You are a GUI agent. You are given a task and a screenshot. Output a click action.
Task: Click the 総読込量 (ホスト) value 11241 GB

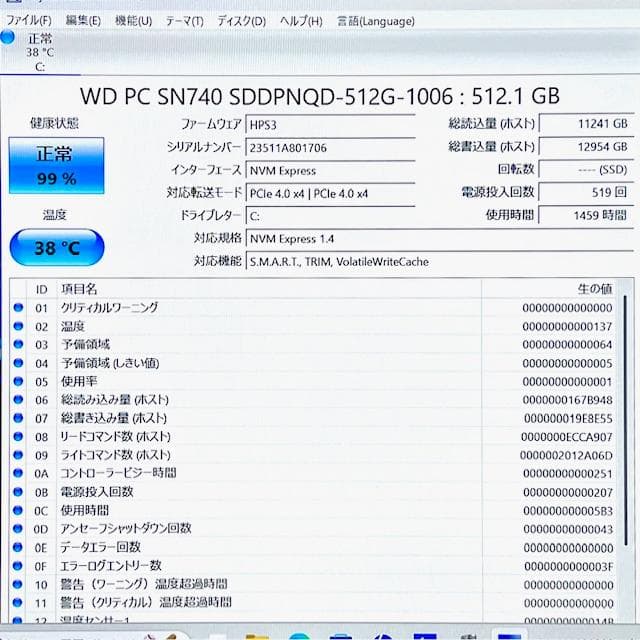click(x=586, y=123)
